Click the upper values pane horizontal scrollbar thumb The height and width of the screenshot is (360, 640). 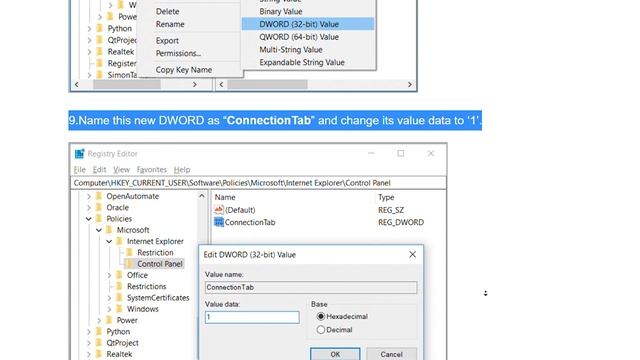click(267, 84)
